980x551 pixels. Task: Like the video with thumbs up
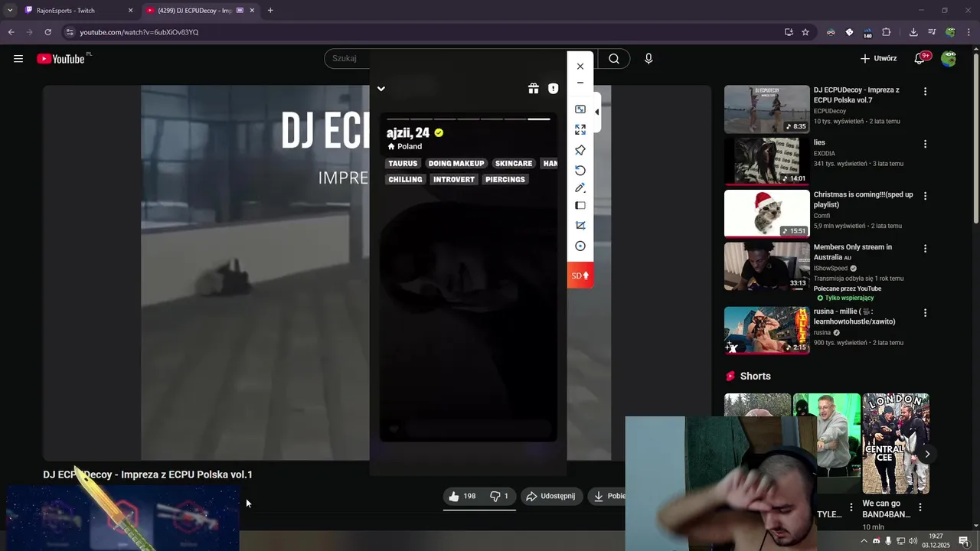coord(462,497)
